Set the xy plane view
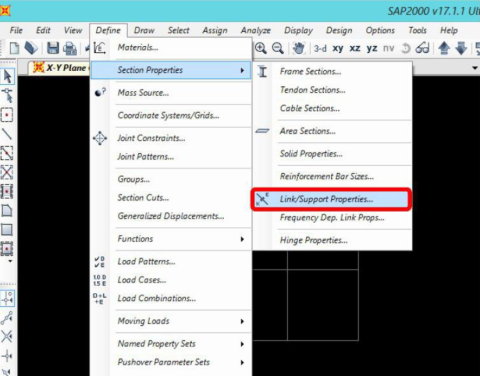This screenshot has width=480, height=376. point(338,49)
